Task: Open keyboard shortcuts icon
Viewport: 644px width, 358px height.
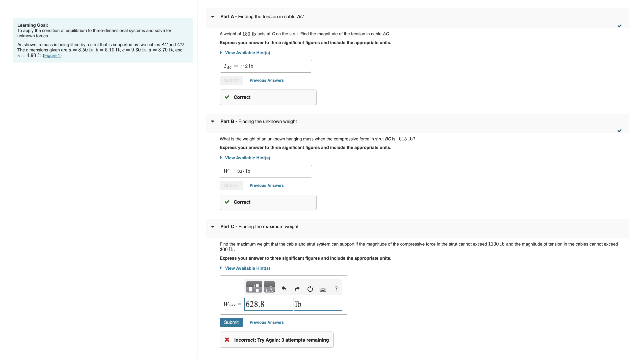Action: 323,289
